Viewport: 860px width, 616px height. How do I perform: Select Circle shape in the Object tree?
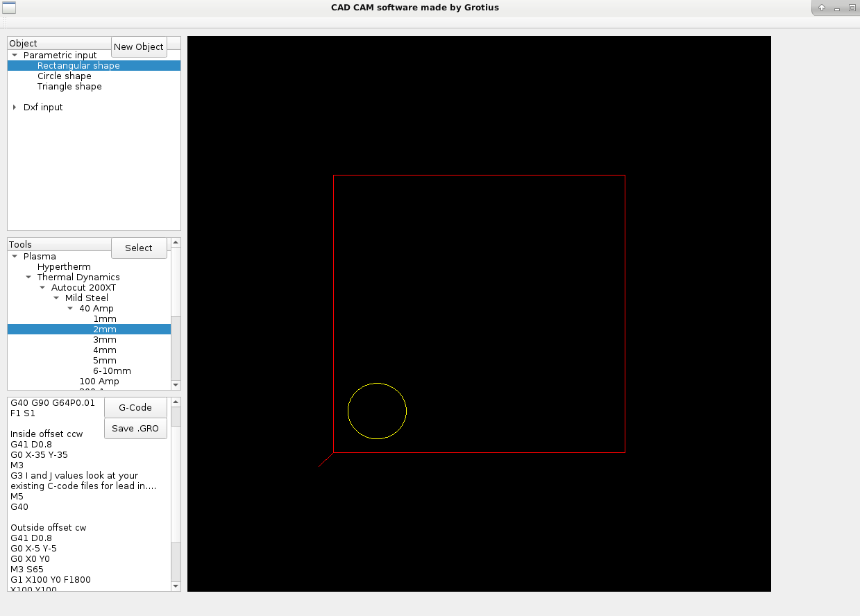click(x=65, y=76)
